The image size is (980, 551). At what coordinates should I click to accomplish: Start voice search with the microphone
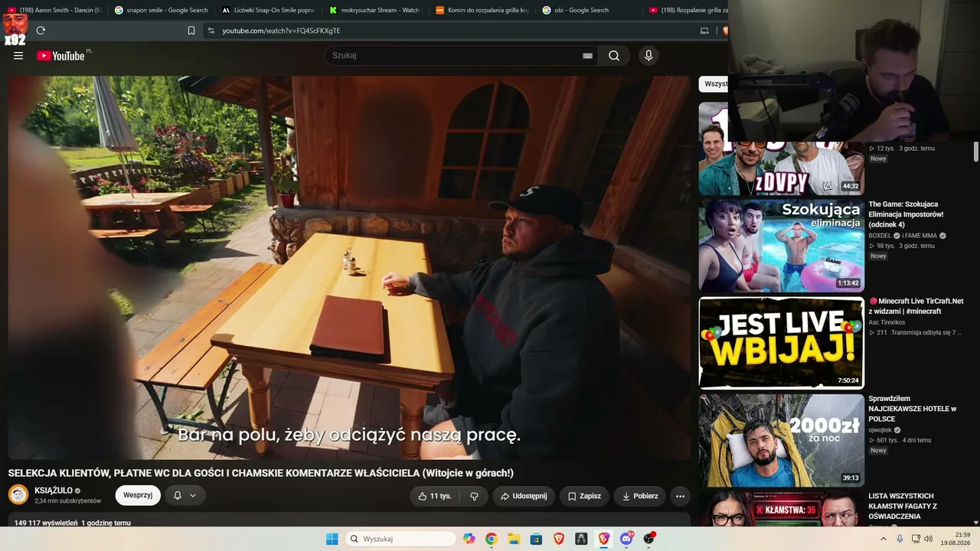pyautogui.click(x=648, y=55)
